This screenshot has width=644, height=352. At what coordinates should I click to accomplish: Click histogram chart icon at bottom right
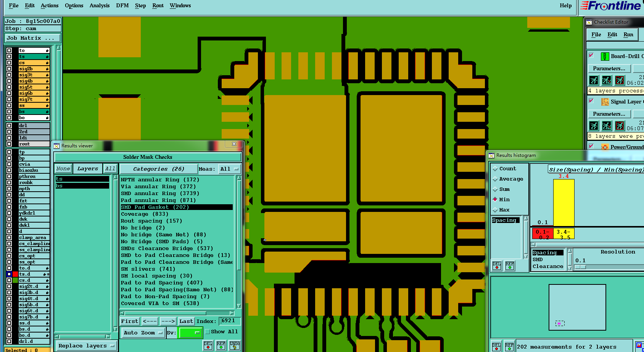(x=639, y=346)
